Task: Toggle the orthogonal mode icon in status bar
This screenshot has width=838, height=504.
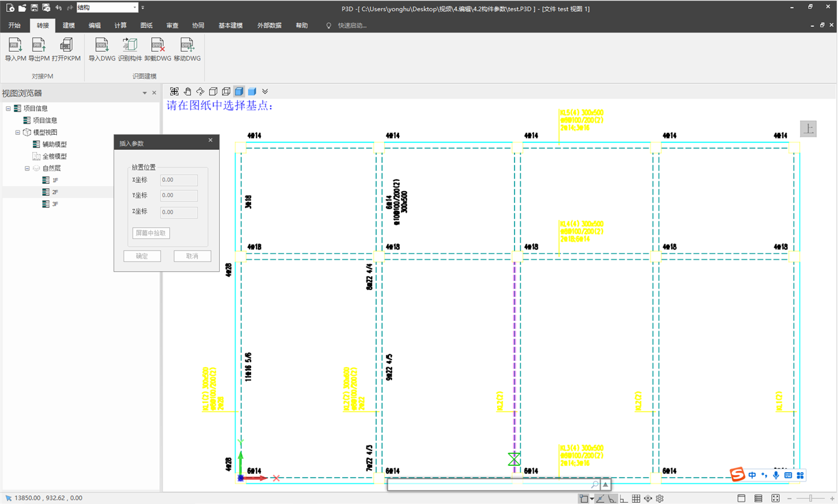Action: 623,498
